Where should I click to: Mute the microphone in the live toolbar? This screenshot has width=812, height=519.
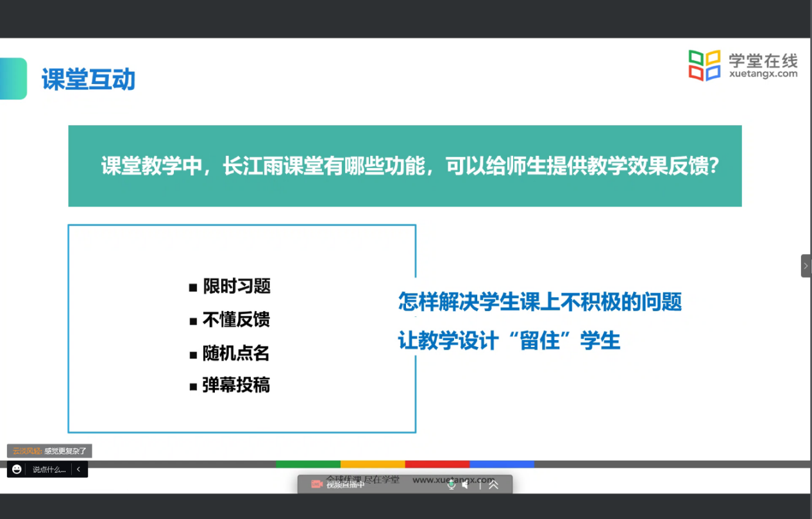[452, 485]
